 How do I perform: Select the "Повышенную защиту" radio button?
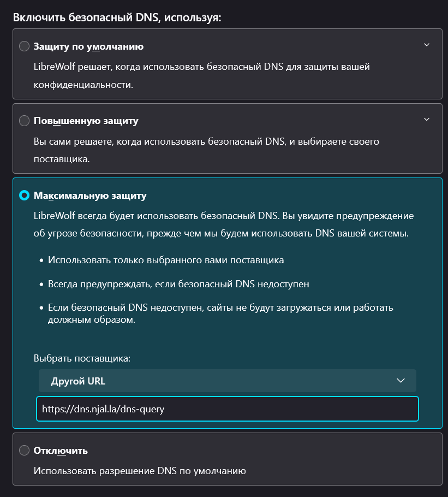click(24, 121)
